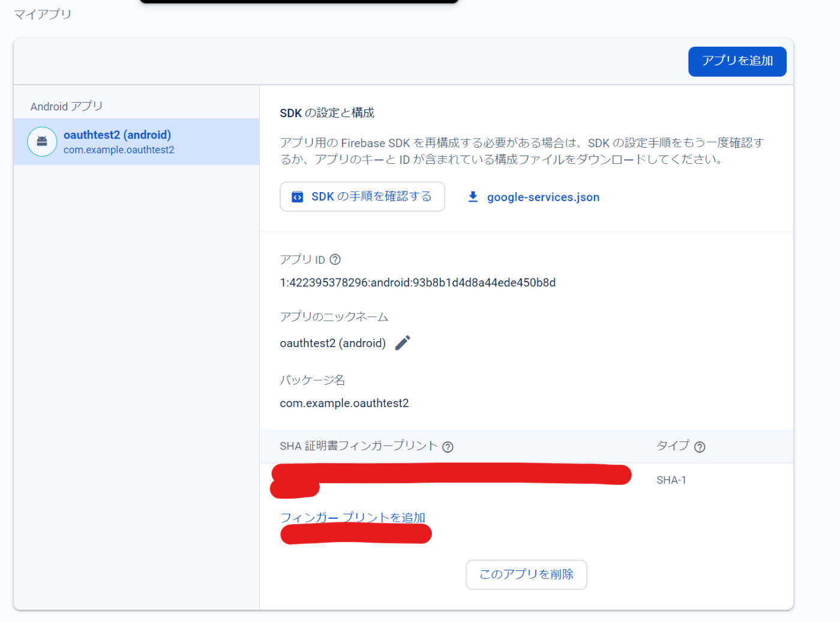
Task: Open help icon next to アプリ ID
Action: (x=335, y=259)
